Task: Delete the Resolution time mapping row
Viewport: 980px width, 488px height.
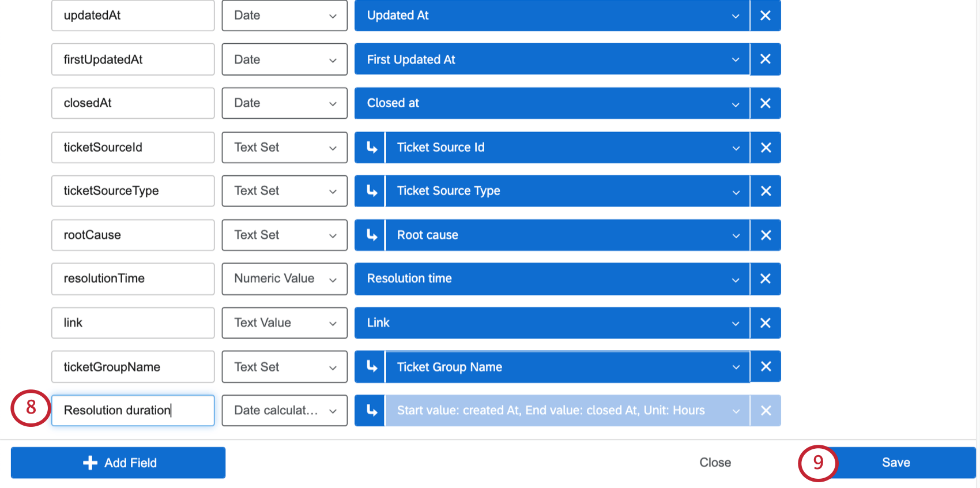Action: coord(765,279)
